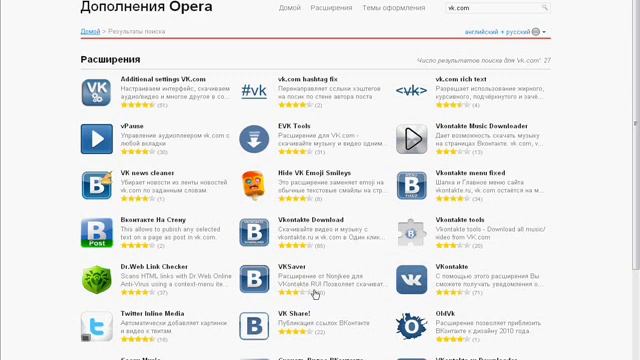Go to the Домой navigation item
Viewport: 640px width, 360px height.
(x=289, y=8)
